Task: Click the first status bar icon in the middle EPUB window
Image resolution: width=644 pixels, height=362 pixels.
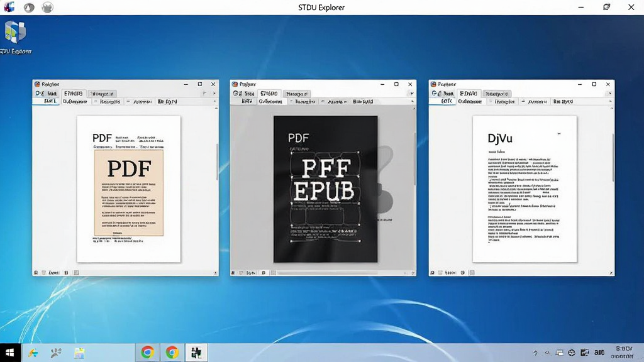Action: coord(233,273)
